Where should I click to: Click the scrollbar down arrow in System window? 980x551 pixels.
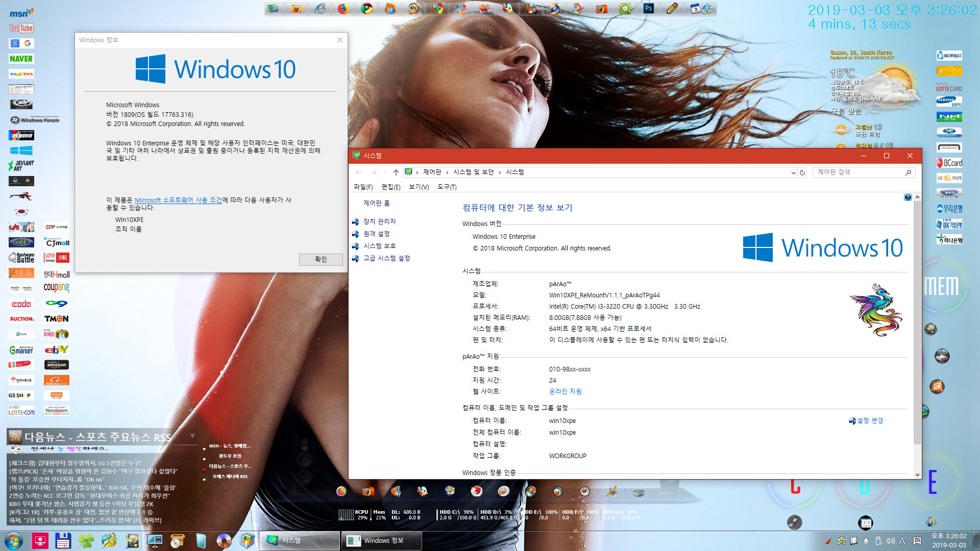tap(917, 474)
